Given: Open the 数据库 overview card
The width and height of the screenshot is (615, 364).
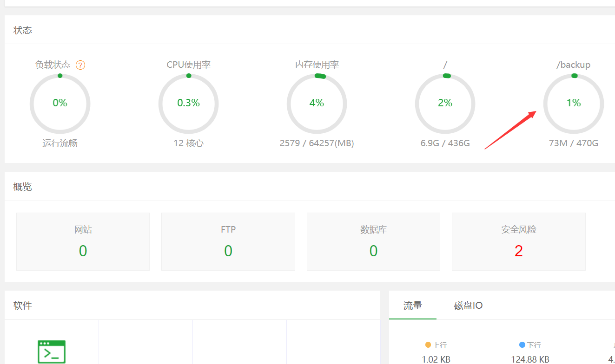Looking at the screenshot, I should click(373, 241).
